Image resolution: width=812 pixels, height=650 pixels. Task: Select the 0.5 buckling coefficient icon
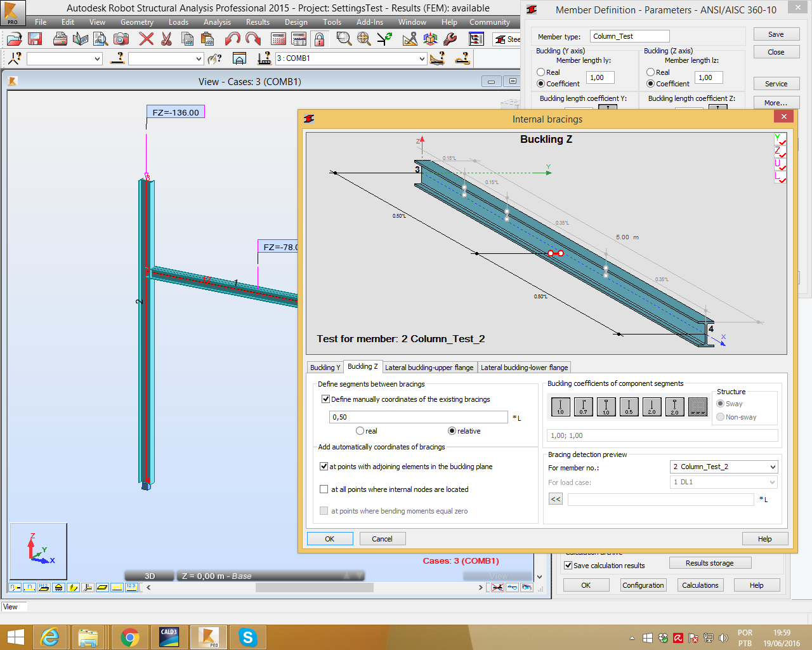click(x=629, y=407)
